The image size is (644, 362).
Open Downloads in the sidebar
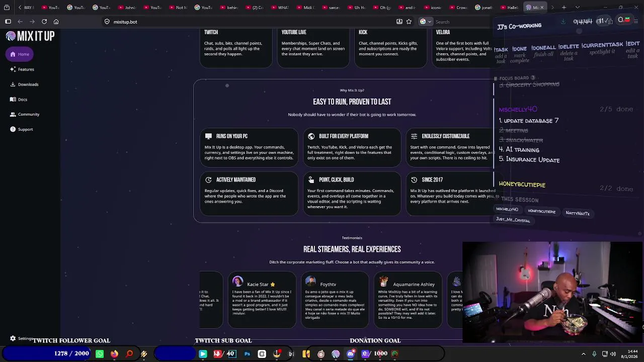pyautogui.click(x=24, y=84)
